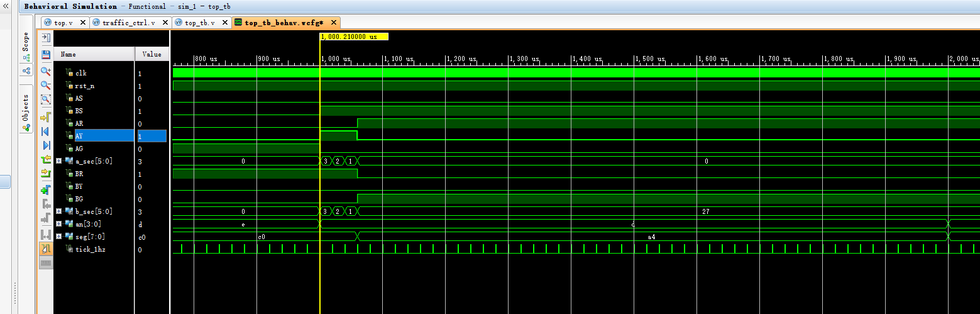The width and height of the screenshot is (980, 314).
Task: Expand the b_sec[5:0] bus
Action: point(58,211)
